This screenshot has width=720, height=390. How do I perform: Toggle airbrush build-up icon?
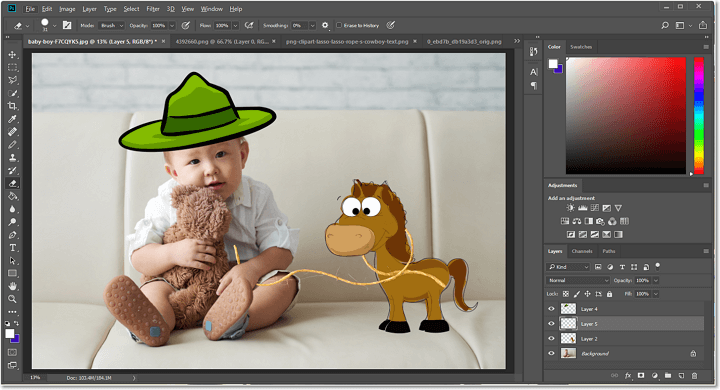click(x=249, y=25)
